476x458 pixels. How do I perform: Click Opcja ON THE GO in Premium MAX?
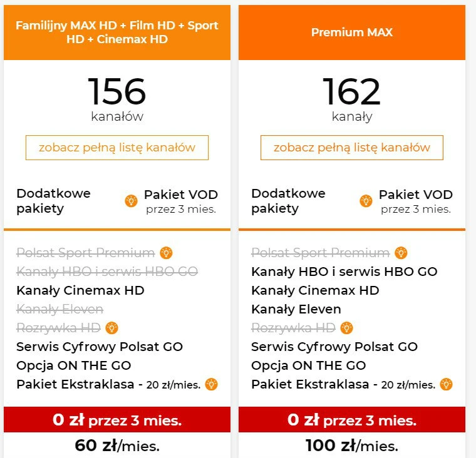point(308,365)
